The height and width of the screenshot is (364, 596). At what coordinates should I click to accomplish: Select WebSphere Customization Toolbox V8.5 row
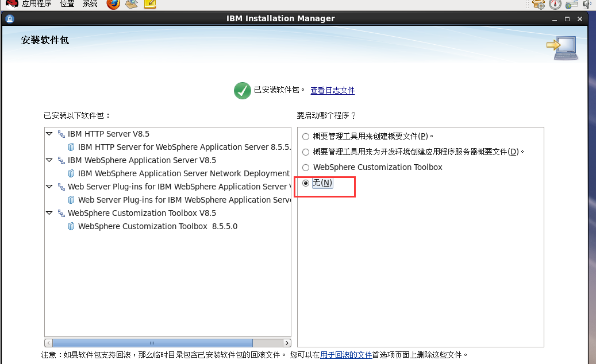142,213
